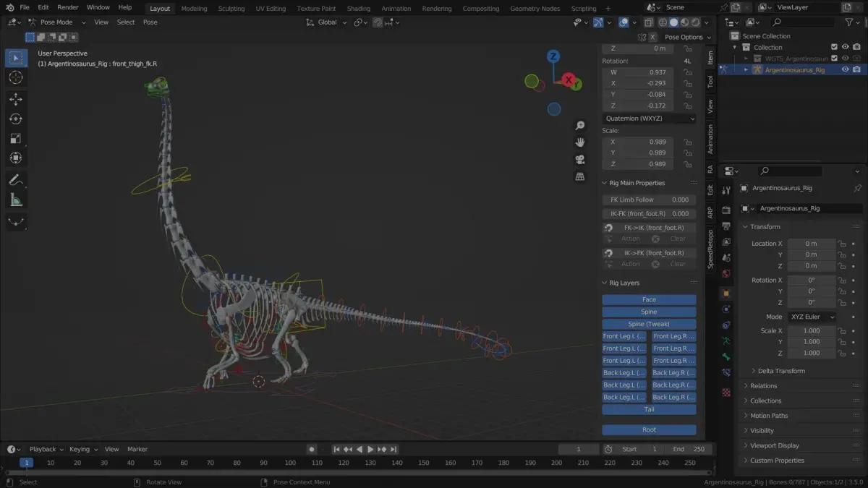
Task: Click the Face rig layer button
Action: point(649,299)
